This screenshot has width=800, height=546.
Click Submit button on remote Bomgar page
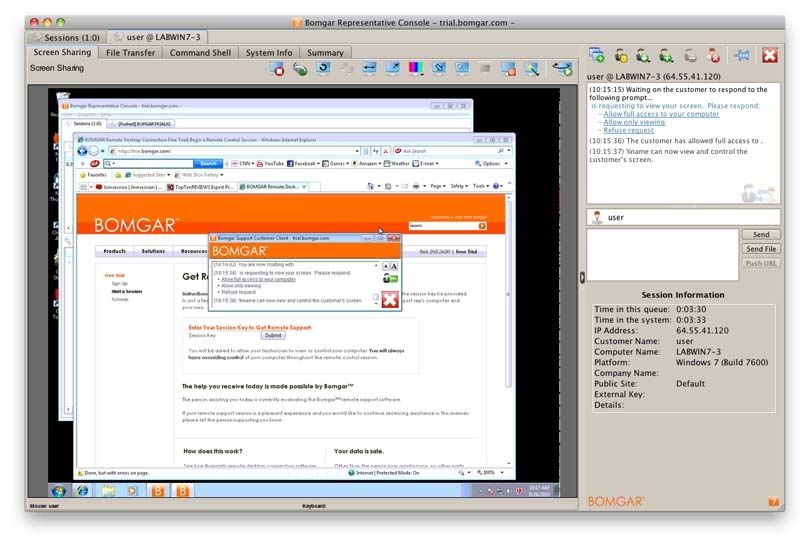[273, 335]
